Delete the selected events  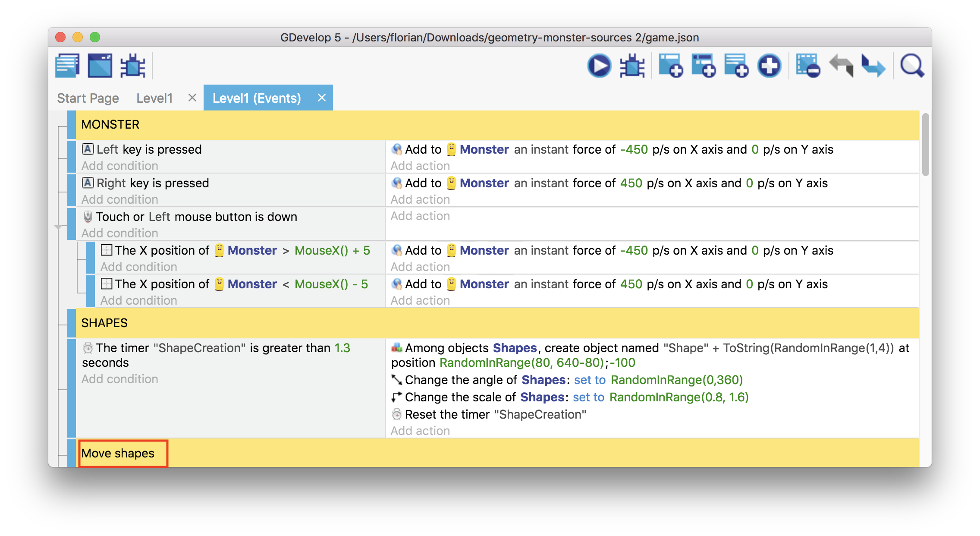point(807,66)
